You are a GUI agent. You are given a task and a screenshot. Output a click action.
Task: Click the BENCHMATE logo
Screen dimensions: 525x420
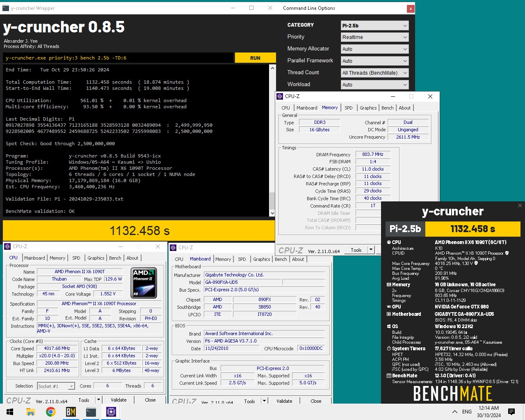click(x=453, y=394)
